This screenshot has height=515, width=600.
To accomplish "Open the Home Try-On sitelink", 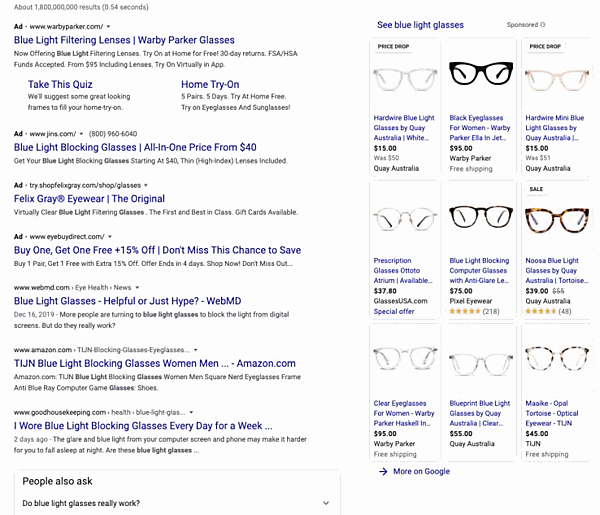I will [210, 85].
